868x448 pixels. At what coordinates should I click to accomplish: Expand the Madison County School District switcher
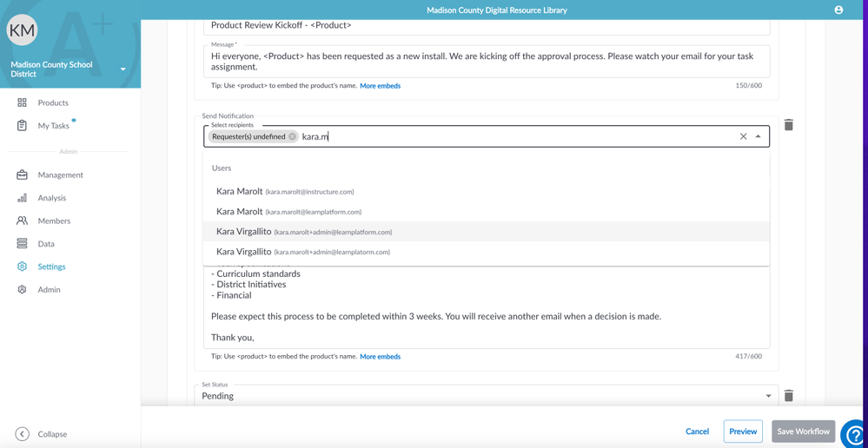click(x=123, y=69)
